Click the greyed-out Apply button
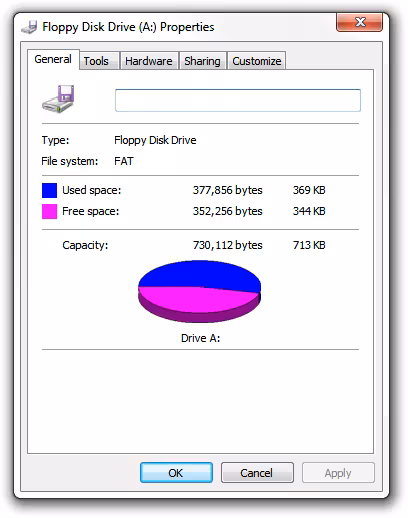Image resolution: width=408 pixels, height=518 pixels. [x=338, y=473]
